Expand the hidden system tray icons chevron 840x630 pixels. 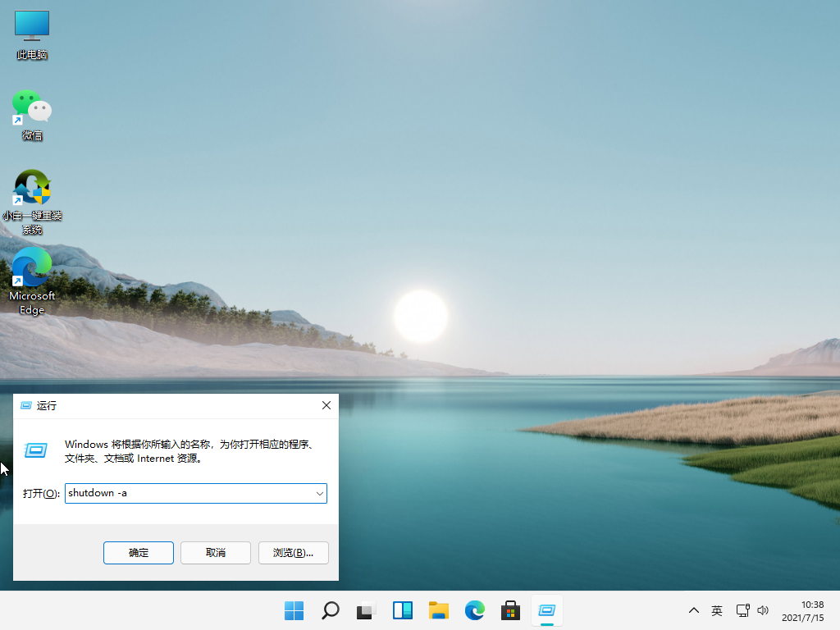694,610
